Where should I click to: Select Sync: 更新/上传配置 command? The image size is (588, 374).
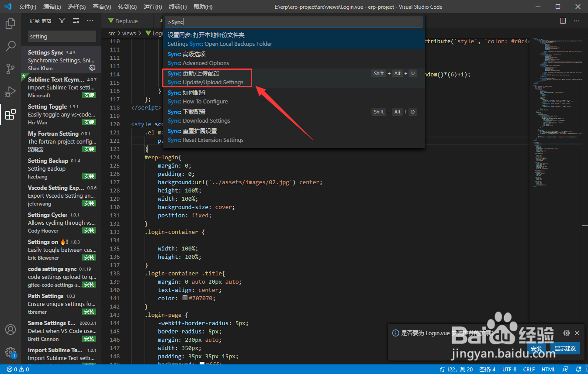294,78
